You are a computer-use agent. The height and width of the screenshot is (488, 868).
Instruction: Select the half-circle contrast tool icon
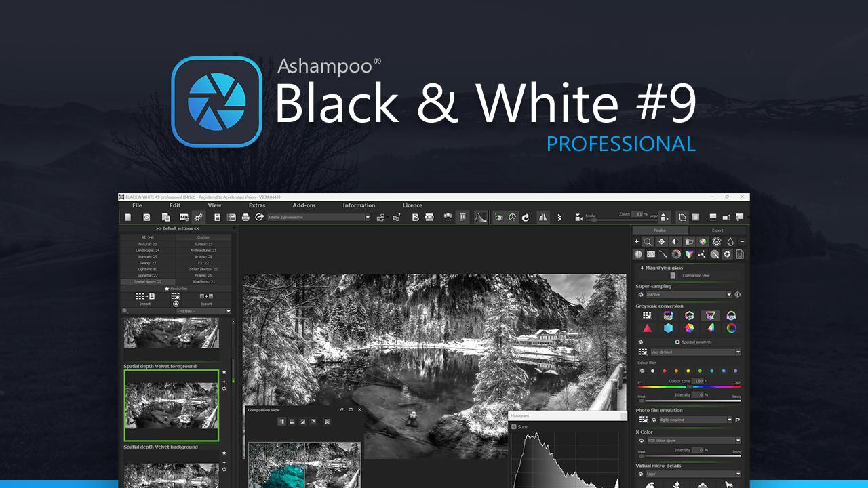pos(675,241)
